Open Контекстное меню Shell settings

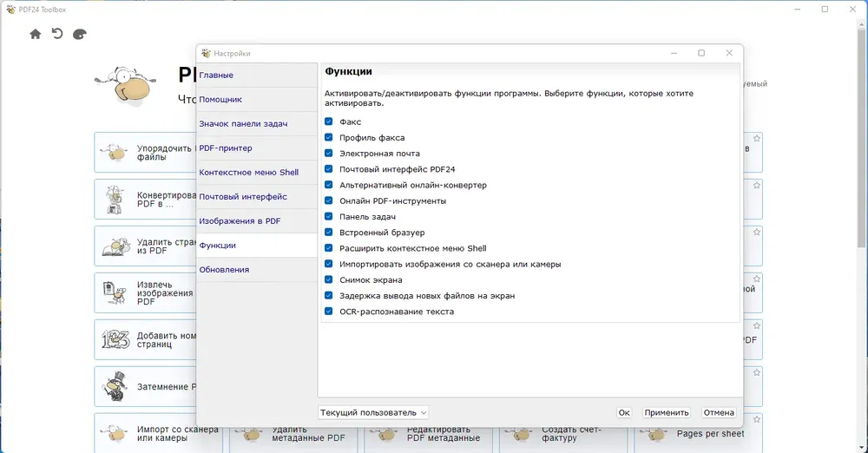(257, 173)
